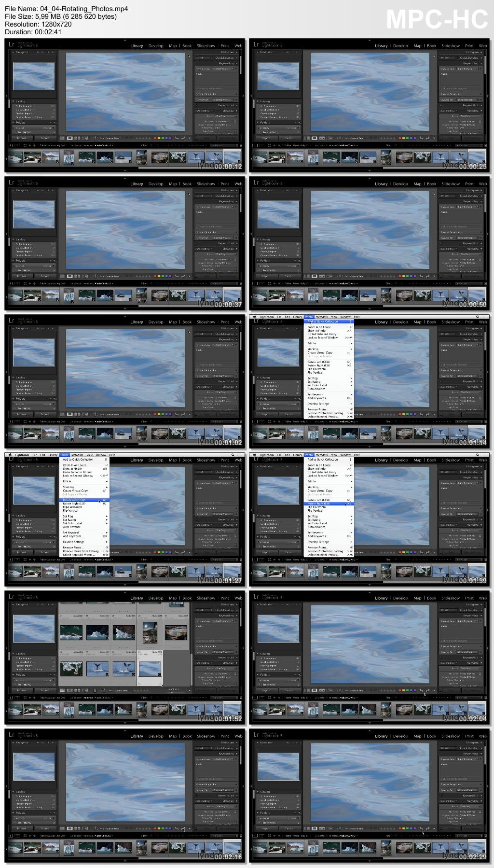Toggle main window button 1 in 00:00:12 filmstrip

(11, 145)
